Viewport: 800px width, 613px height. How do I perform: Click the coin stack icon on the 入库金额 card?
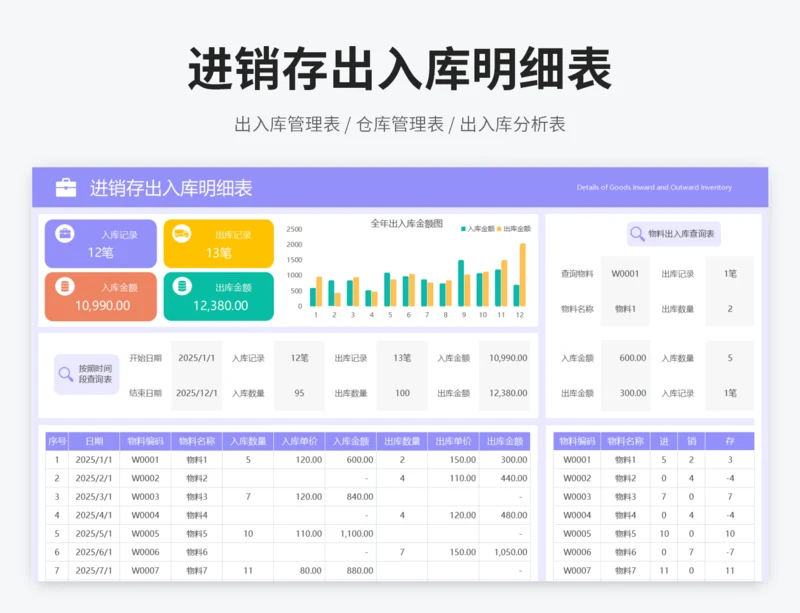click(65, 286)
